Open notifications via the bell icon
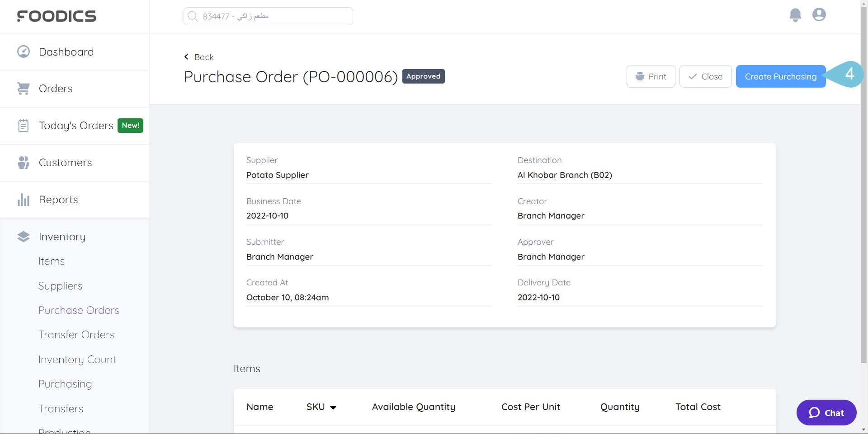Viewport: 868px width, 434px height. (795, 15)
